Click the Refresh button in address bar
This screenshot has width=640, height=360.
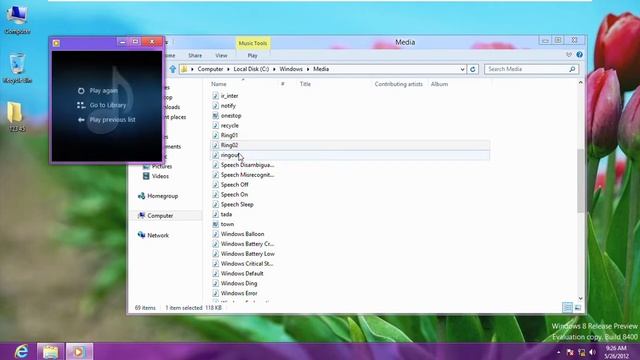(473, 69)
